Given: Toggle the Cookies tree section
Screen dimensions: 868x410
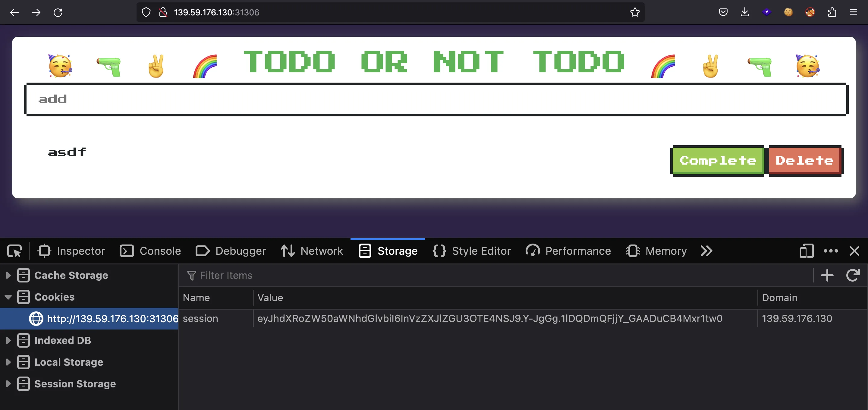Looking at the screenshot, I should point(8,297).
